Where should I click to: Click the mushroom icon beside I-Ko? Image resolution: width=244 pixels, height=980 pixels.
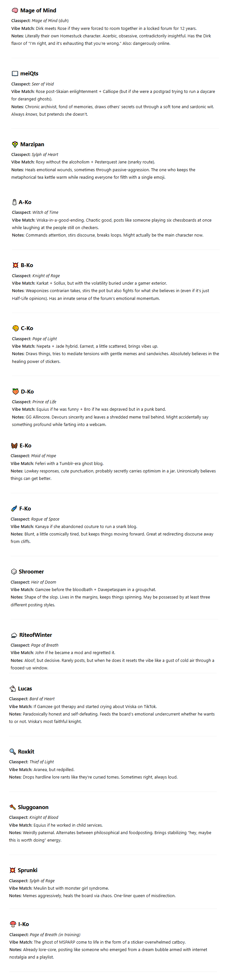13,924
